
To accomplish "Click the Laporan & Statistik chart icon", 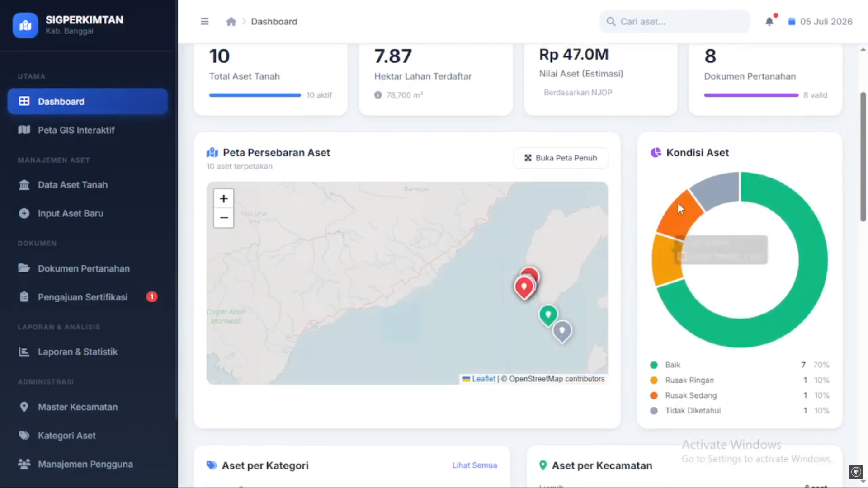I will [x=24, y=352].
